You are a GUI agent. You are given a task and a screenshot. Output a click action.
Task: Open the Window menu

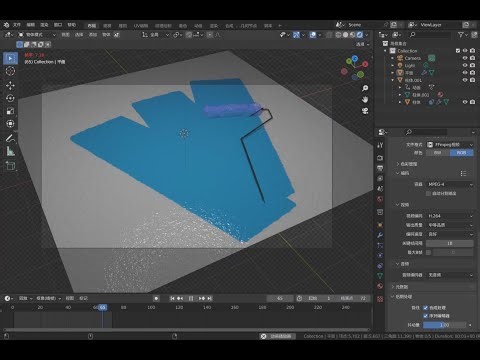(58, 25)
